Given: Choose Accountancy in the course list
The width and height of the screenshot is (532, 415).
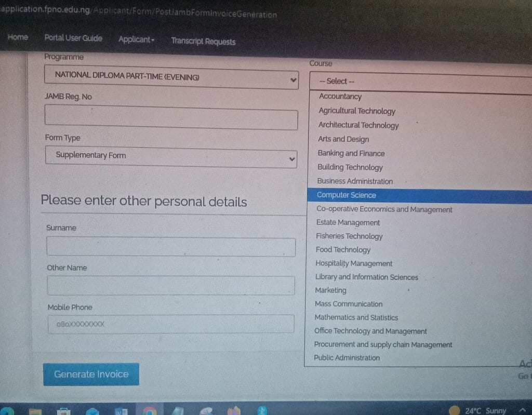Looking at the screenshot, I should [x=340, y=97].
